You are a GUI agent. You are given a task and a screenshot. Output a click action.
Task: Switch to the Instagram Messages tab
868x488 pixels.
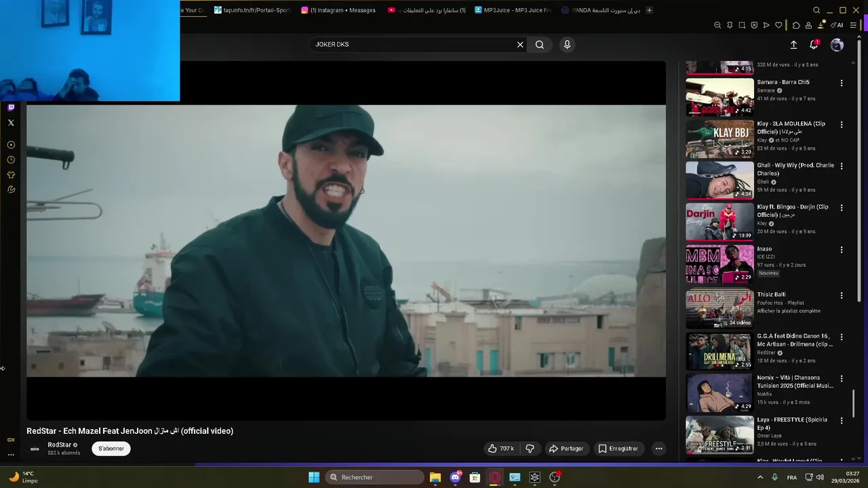coord(339,10)
